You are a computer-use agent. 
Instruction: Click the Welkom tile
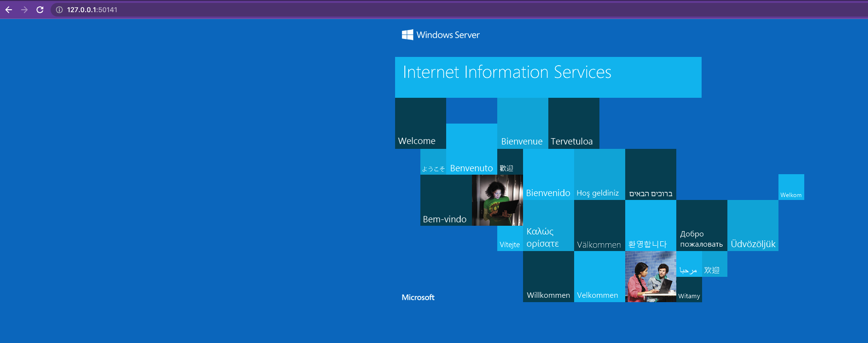791,187
